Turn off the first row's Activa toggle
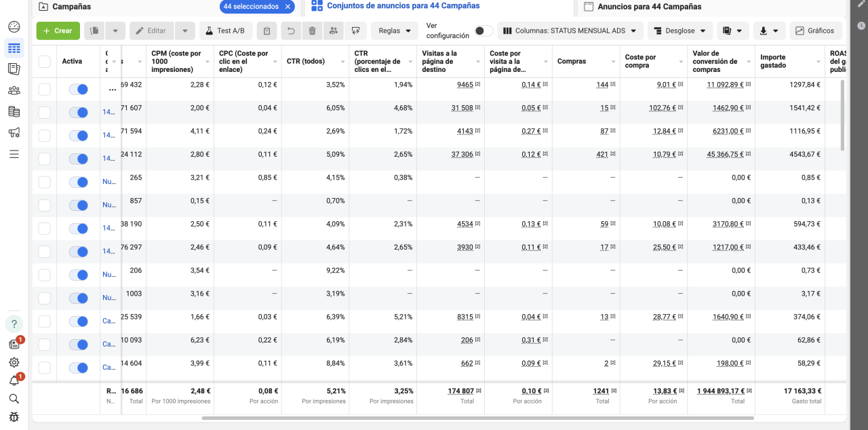This screenshot has height=430, width=868. point(79,90)
